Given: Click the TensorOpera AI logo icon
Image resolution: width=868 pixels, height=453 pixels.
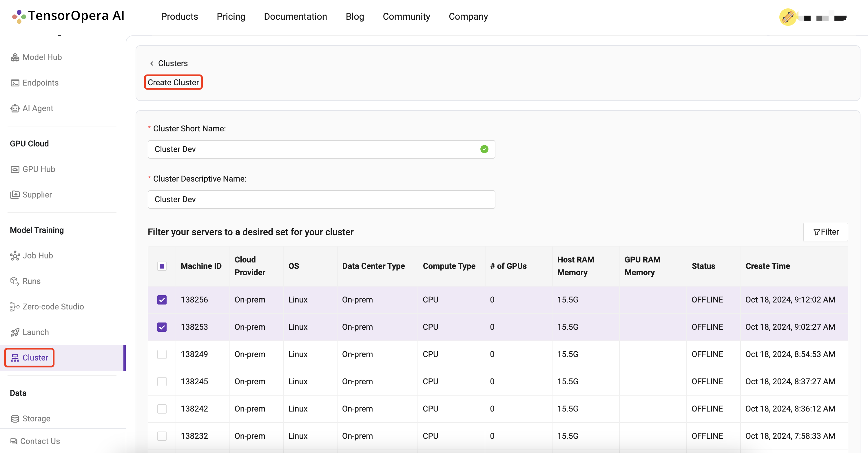Looking at the screenshot, I should pos(19,16).
